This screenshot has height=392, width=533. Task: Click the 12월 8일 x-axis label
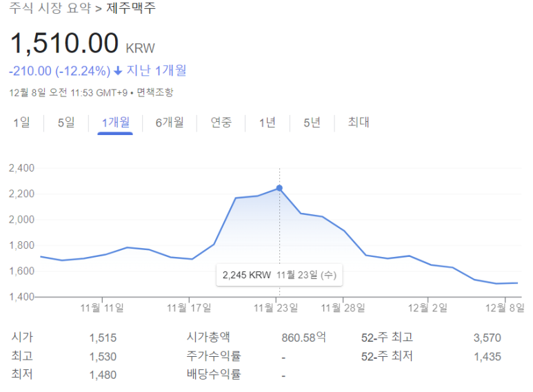click(x=505, y=308)
